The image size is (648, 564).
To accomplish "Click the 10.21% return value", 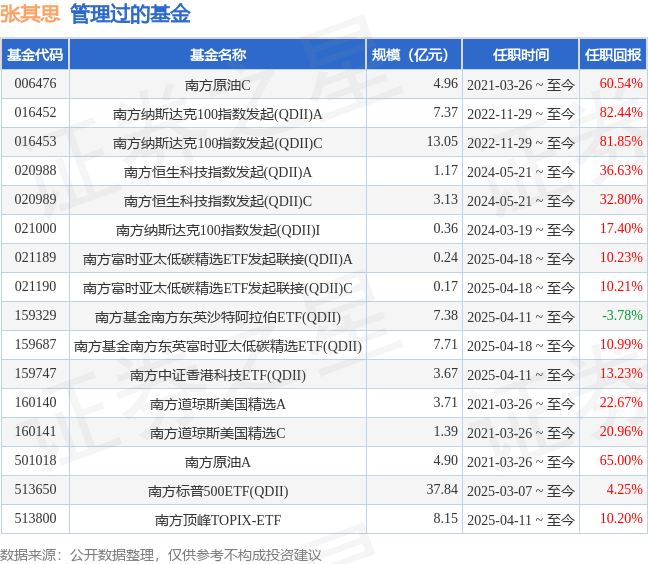I will pyautogui.click(x=621, y=286).
